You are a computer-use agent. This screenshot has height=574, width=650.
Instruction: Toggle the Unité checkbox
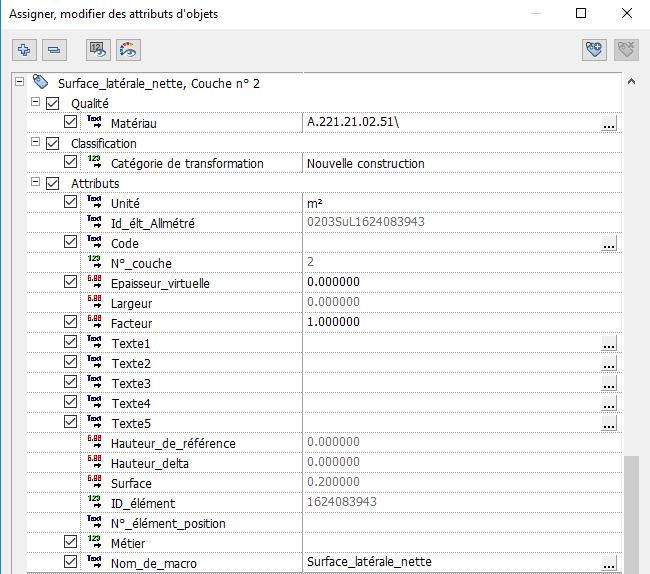pos(70,202)
